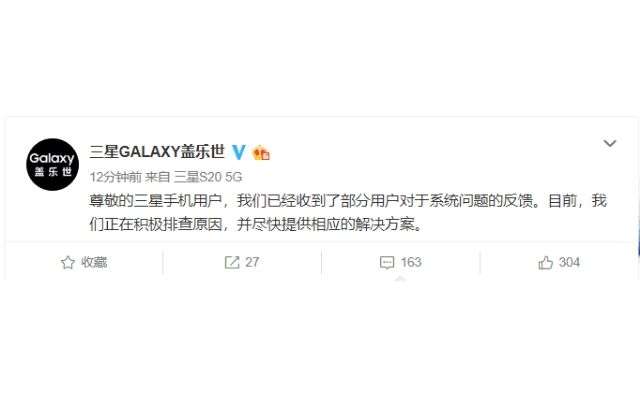Select the 收藏 label
The width and height of the screenshot is (640, 400).
coord(94,262)
